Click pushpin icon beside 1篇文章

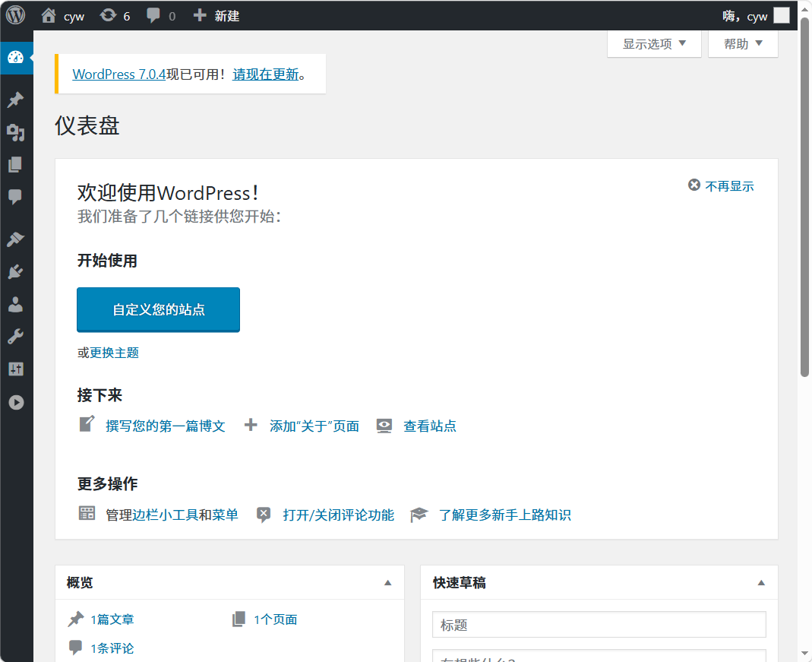coord(76,619)
